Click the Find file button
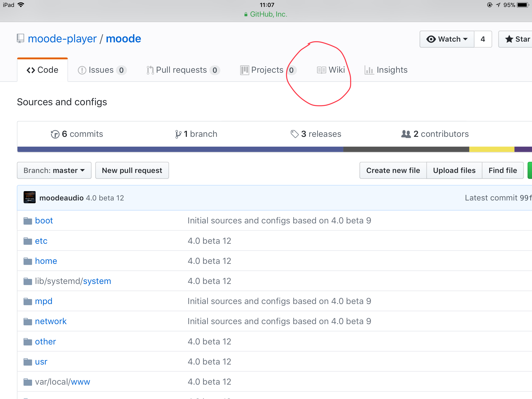The width and height of the screenshot is (532, 399). click(x=503, y=171)
